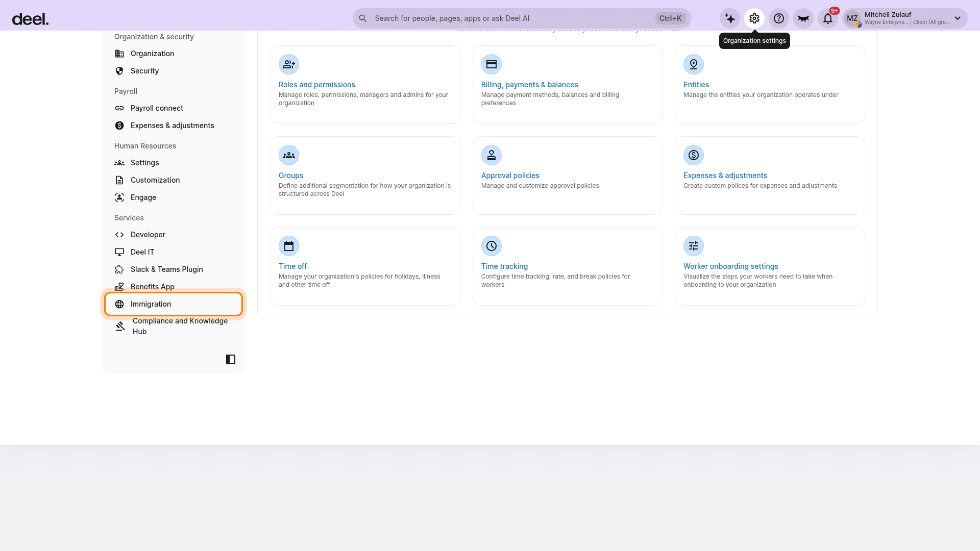This screenshot has height=551, width=980.
Task: Open Deel AI sparkle icon
Action: [730, 18]
